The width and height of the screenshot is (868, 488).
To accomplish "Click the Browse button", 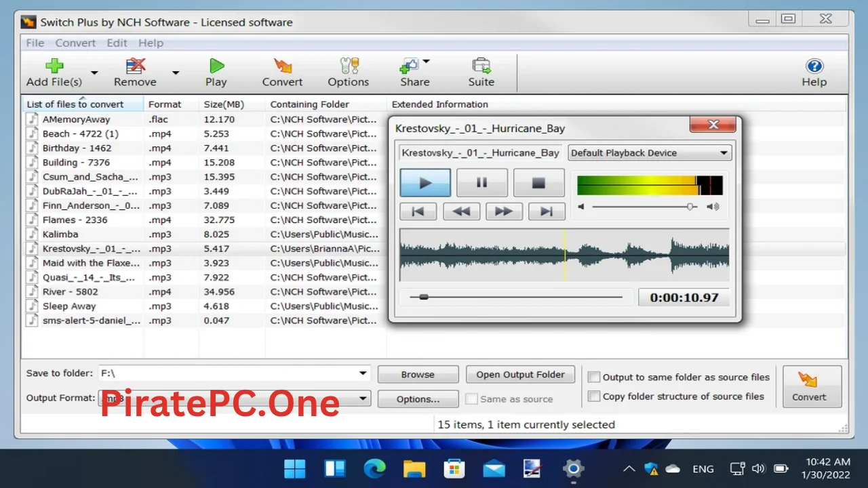I will click(x=418, y=374).
